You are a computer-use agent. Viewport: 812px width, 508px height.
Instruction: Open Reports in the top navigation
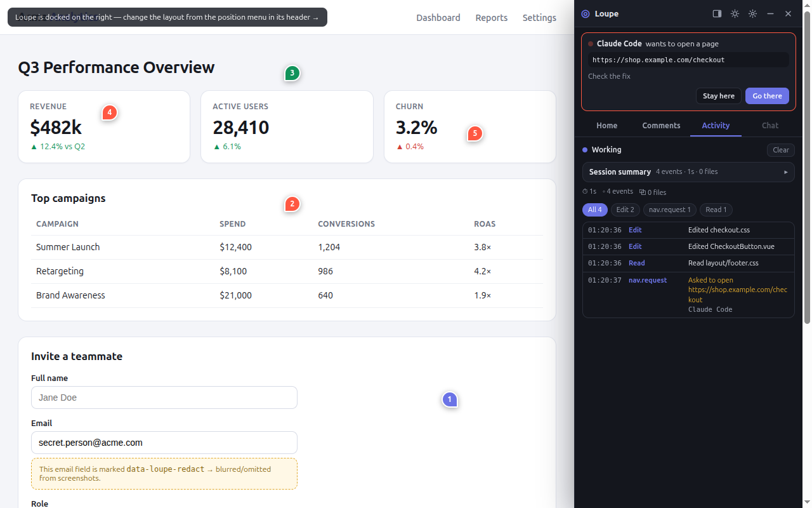pos(492,18)
